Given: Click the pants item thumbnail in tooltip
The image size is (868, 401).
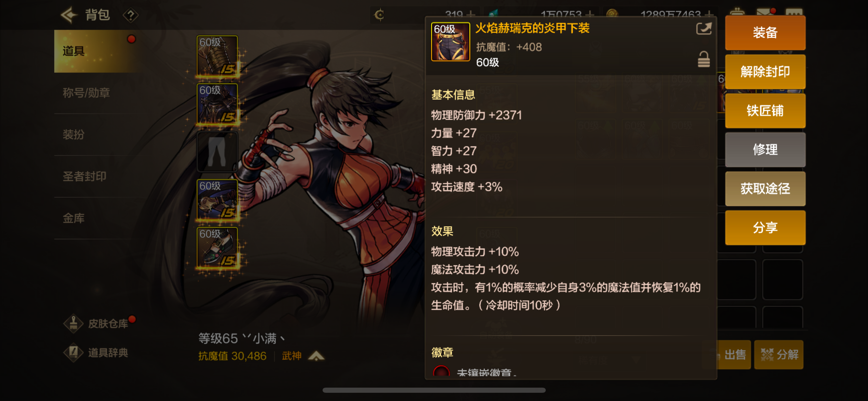Looking at the screenshot, I should pyautogui.click(x=450, y=42).
